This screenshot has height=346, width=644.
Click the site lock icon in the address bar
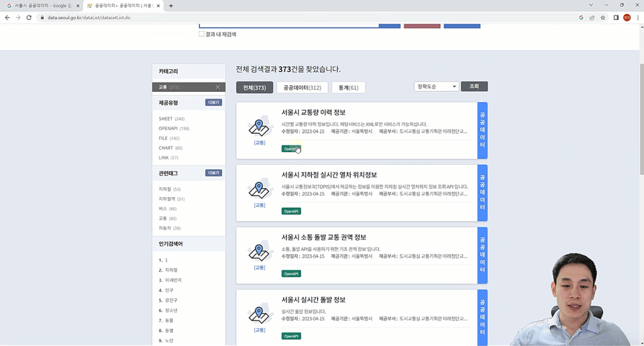42,17
